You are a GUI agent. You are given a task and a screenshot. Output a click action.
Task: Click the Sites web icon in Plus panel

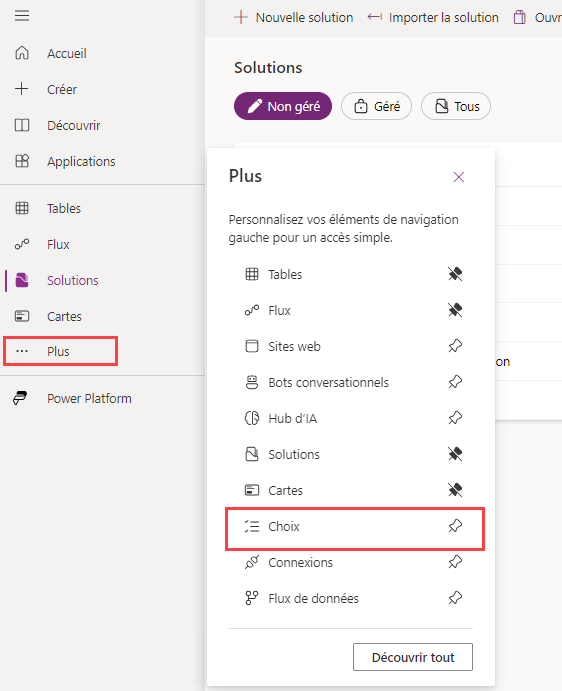pyautogui.click(x=252, y=346)
